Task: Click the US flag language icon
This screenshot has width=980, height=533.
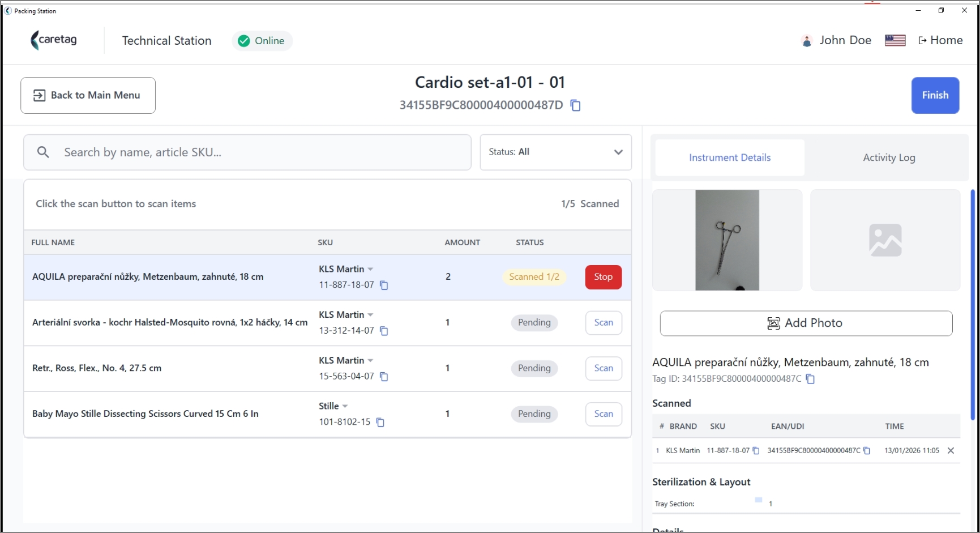Action: pyautogui.click(x=895, y=40)
